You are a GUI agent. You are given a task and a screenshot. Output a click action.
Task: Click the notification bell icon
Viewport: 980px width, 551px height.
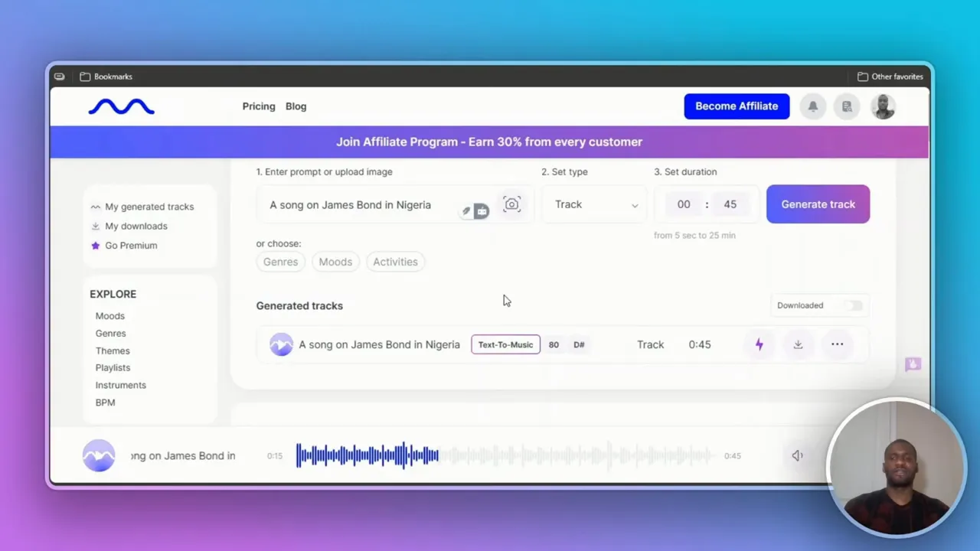point(812,106)
